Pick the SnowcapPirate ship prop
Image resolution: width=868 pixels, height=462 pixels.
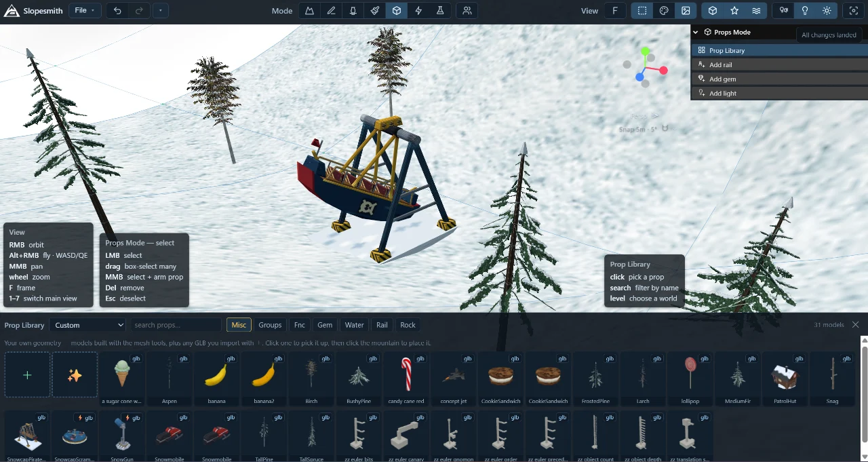(27, 436)
